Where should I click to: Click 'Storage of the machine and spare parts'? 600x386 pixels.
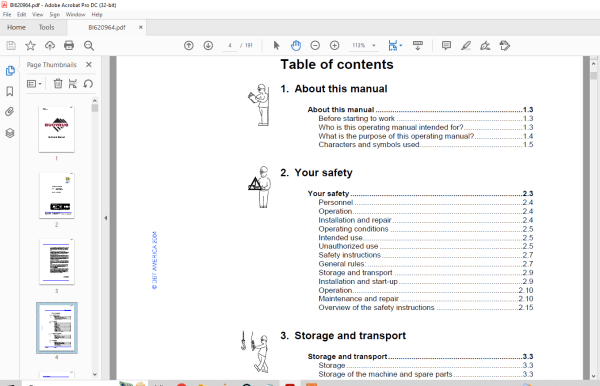(385, 374)
